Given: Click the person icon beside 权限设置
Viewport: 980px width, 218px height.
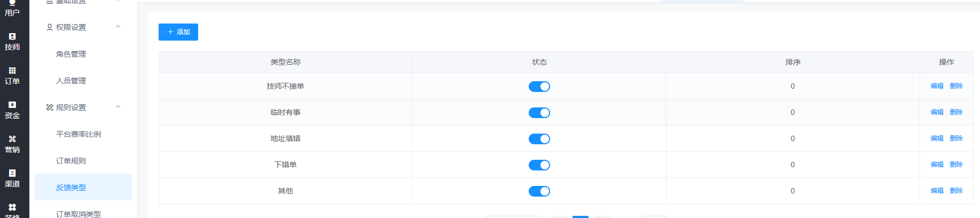Looking at the screenshot, I should click(50, 27).
